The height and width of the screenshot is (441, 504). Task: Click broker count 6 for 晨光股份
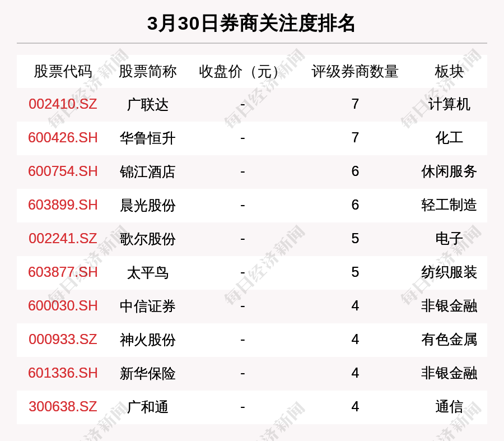point(355,205)
